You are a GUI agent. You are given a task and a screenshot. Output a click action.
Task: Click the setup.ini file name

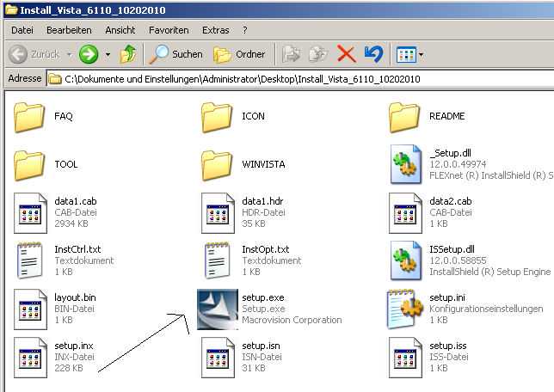[447, 297]
